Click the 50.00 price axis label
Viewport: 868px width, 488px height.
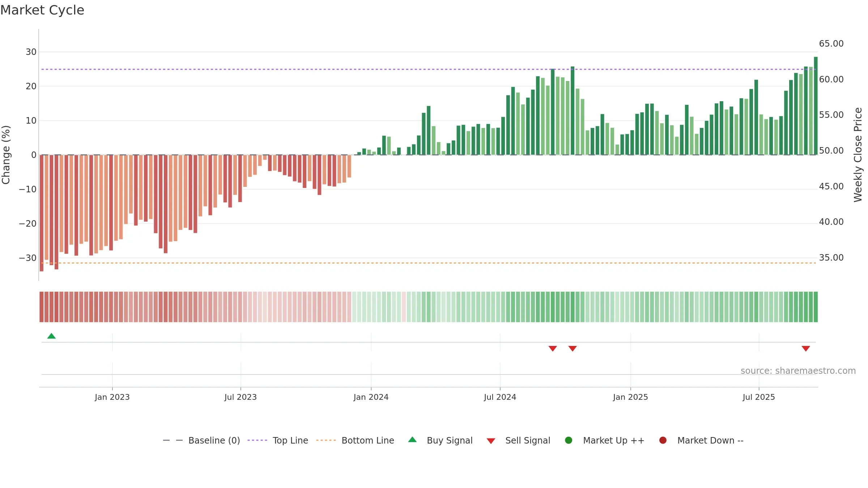(831, 151)
